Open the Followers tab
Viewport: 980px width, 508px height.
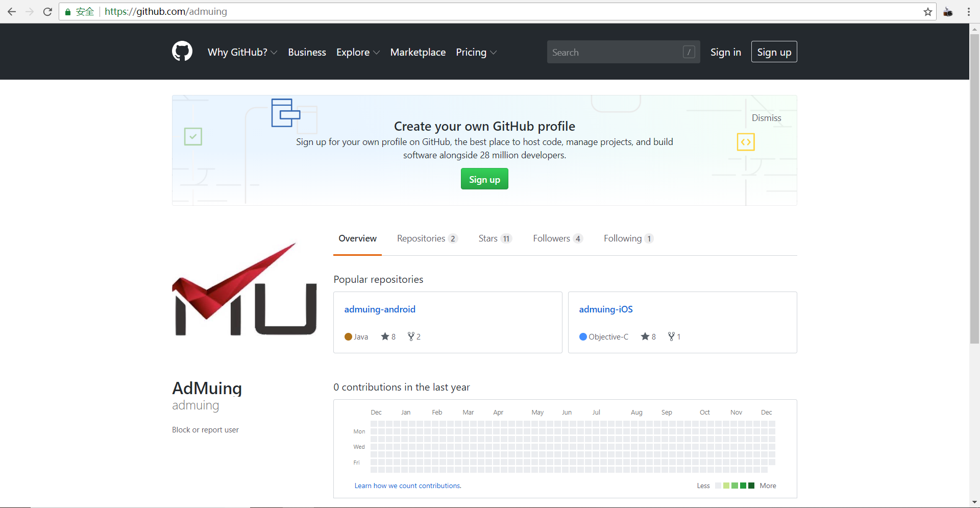(x=558, y=238)
